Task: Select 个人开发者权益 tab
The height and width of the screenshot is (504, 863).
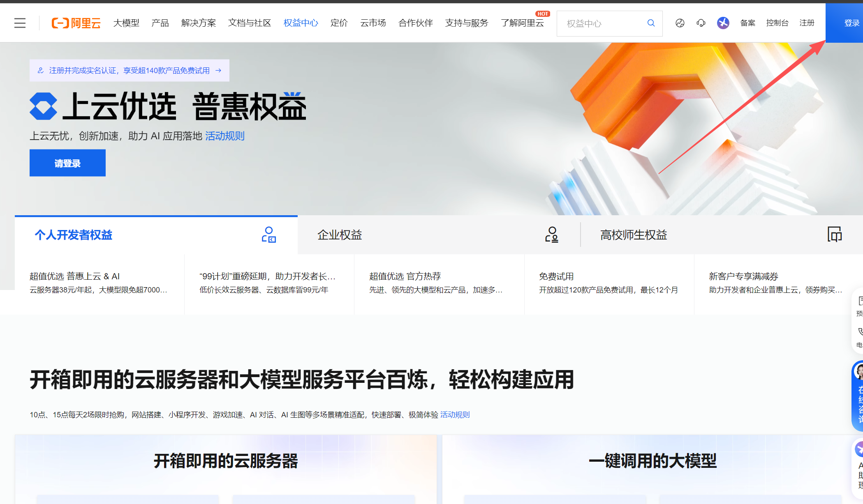Action: (x=156, y=235)
